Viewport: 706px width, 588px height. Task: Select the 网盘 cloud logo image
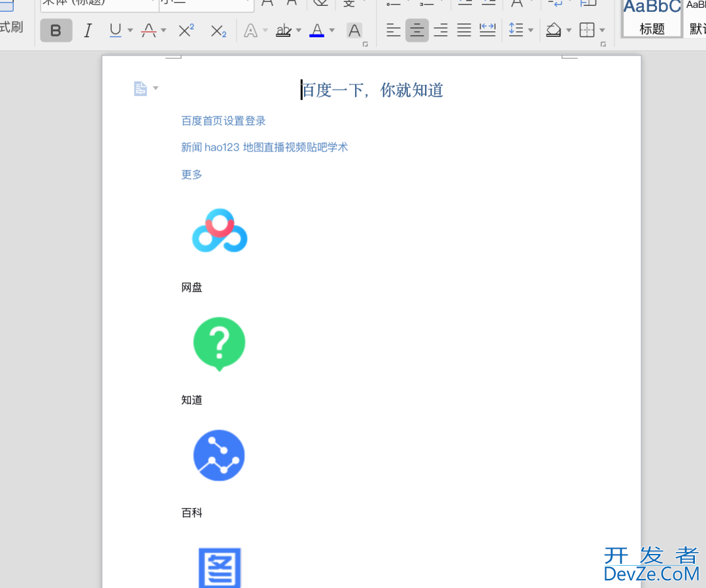point(219,230)
